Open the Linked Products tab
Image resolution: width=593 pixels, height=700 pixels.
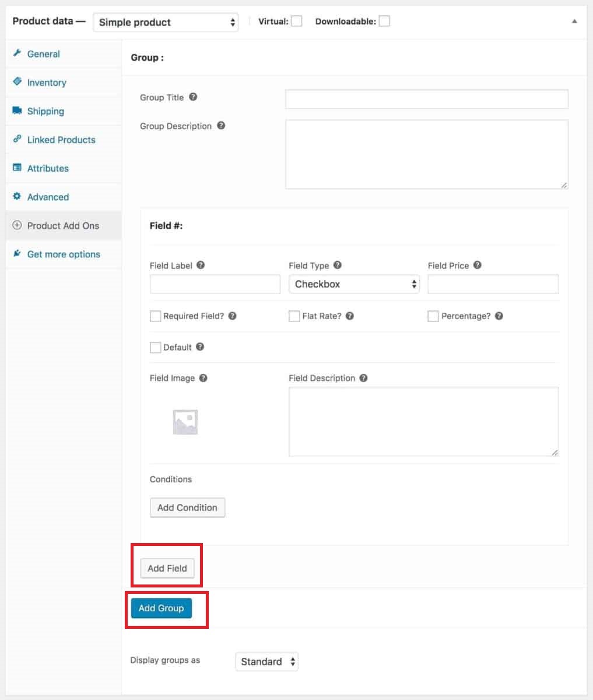click(x=64, y=139)
